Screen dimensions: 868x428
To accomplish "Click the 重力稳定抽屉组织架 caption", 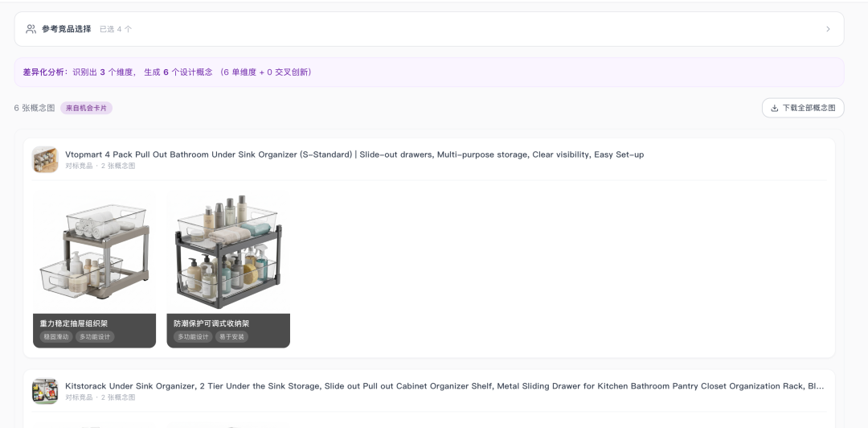I will click(74, 323).
